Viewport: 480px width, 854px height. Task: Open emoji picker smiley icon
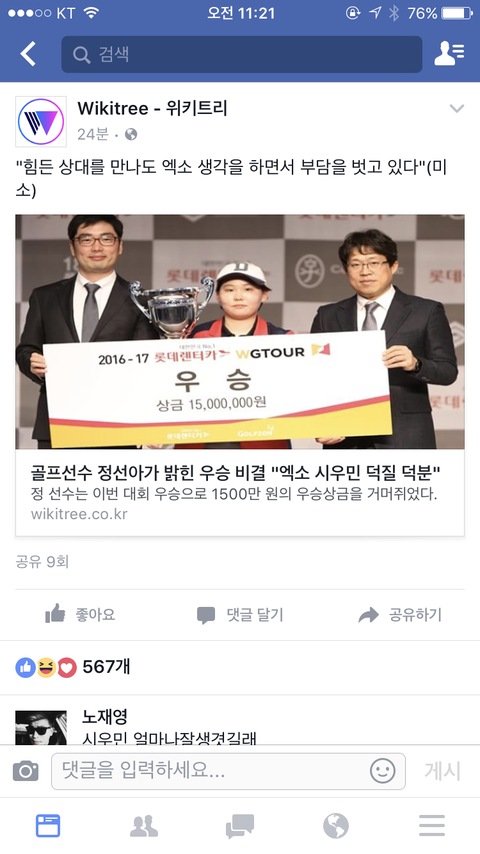382,771
